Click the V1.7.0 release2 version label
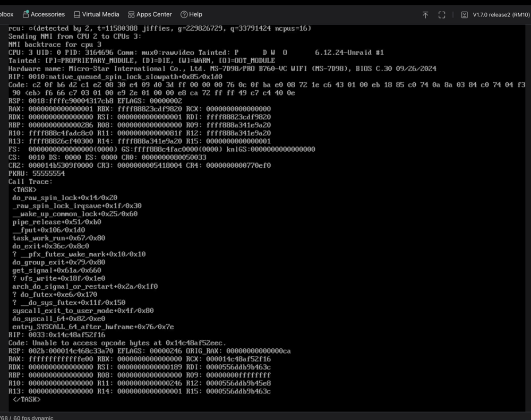This screenshot has width=531, height=420. point(501,15)
